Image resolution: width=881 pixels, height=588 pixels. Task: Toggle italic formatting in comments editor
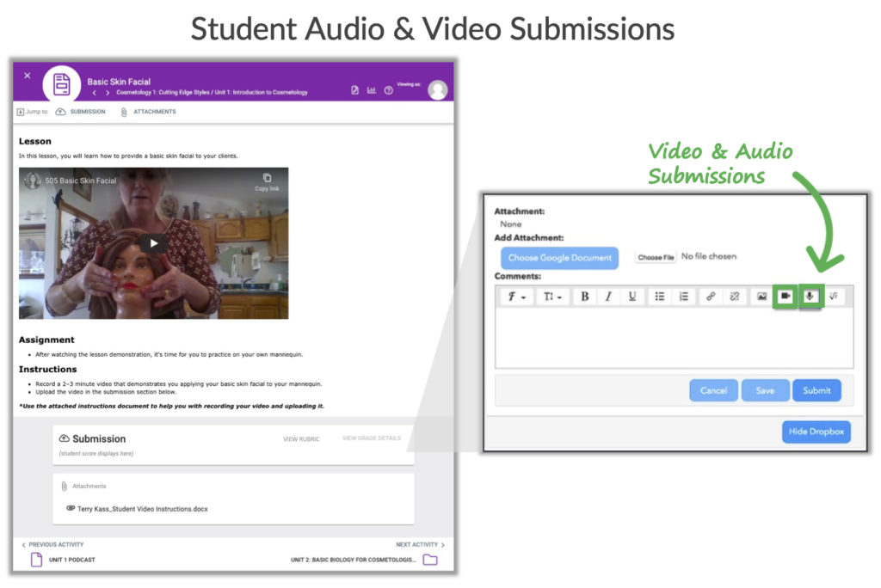(608, 297)
